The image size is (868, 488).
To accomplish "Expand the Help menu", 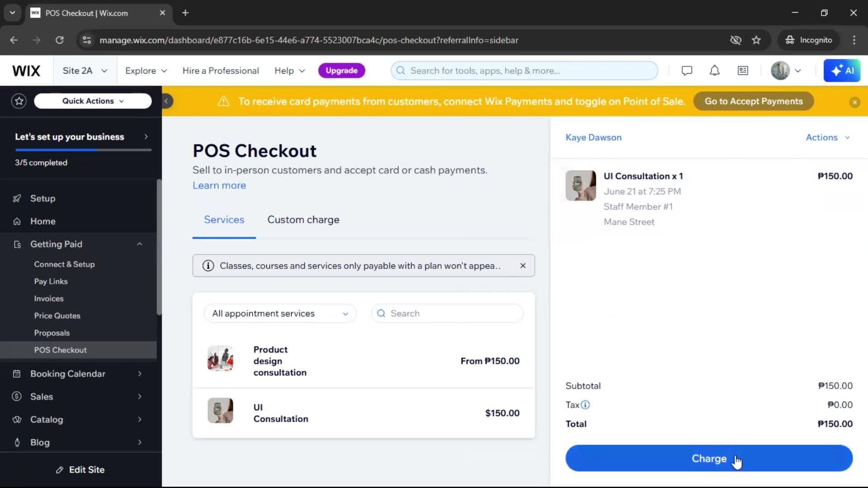I will [x=290, y=71].
